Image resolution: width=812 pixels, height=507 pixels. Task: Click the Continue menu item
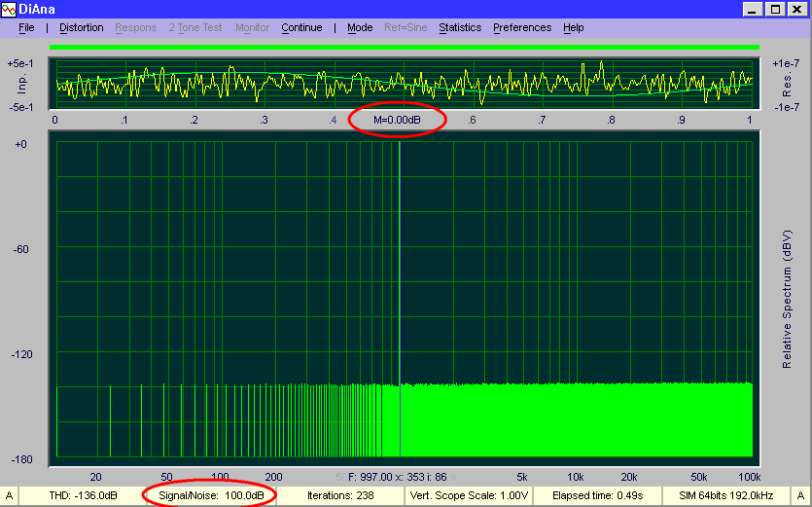coord(301,28)
